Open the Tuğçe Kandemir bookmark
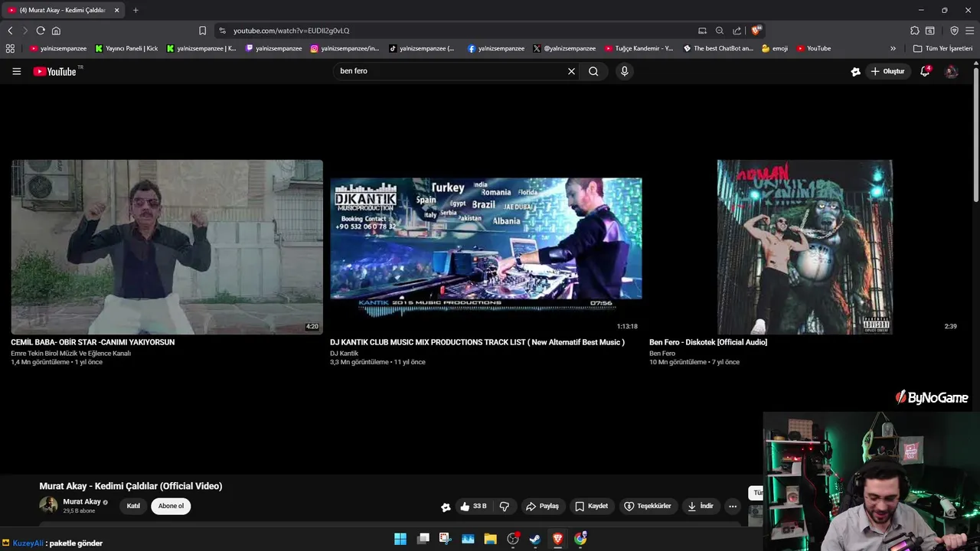The image size is (980, 551). point(639,48)
